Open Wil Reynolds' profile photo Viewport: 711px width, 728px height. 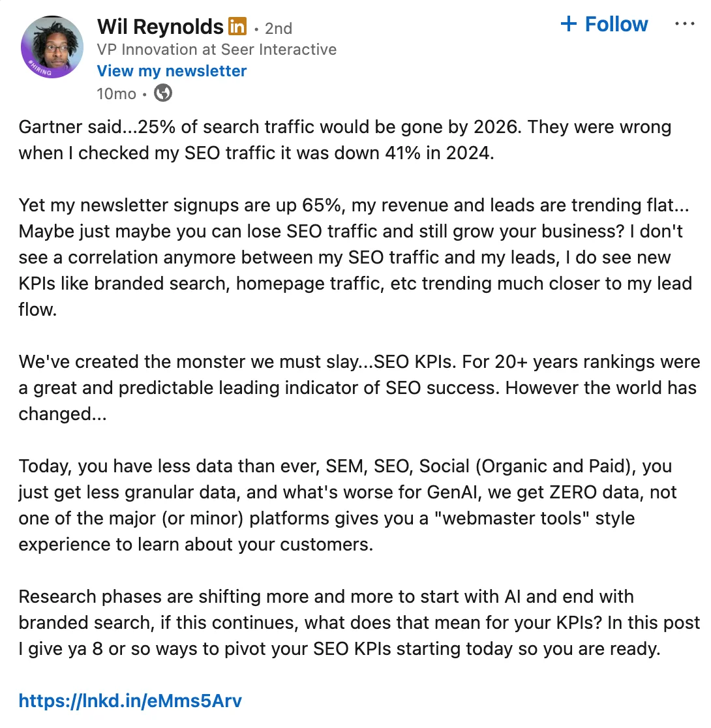tap(52, 47)
